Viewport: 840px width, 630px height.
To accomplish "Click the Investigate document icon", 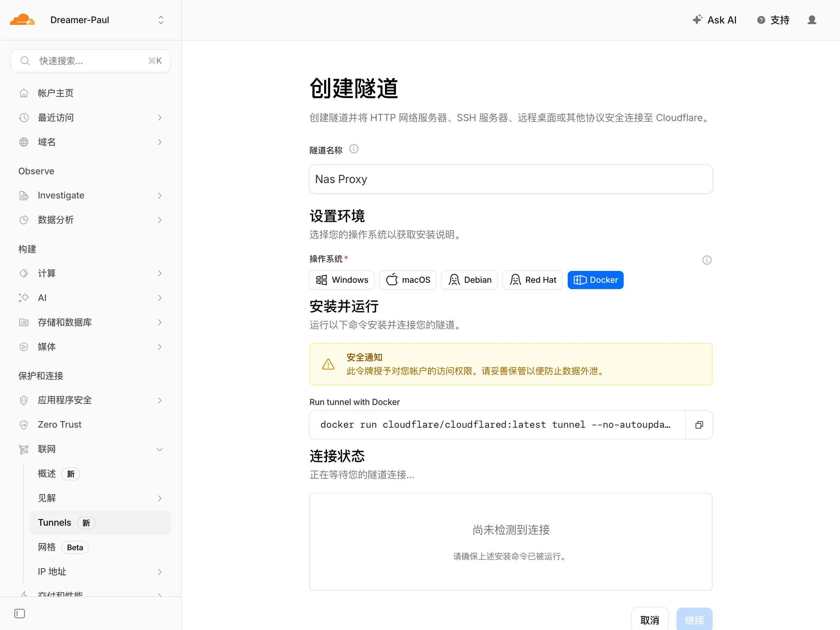I will pyautogui.click(x=23, y=196).
